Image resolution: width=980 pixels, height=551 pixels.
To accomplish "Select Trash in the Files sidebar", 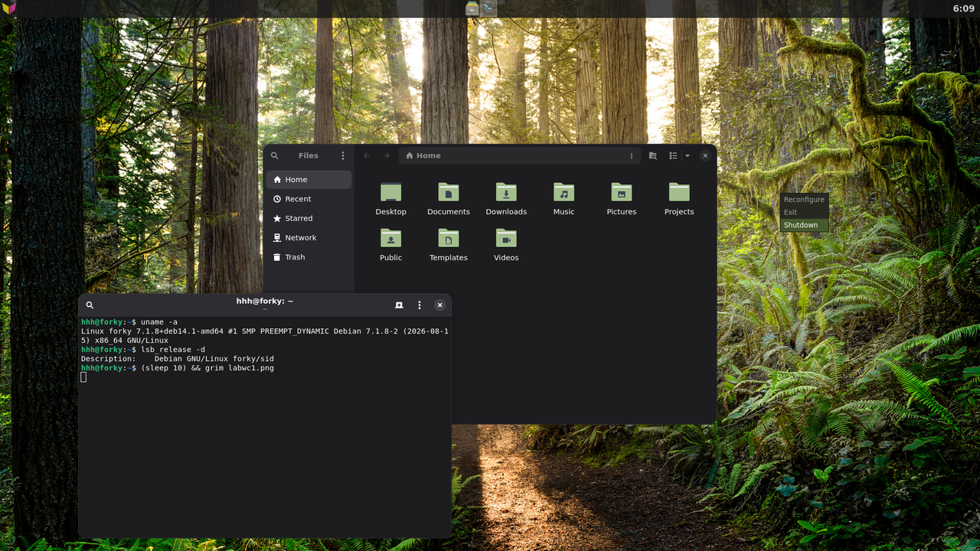I will pyautogui.click(x=309, y=257).
